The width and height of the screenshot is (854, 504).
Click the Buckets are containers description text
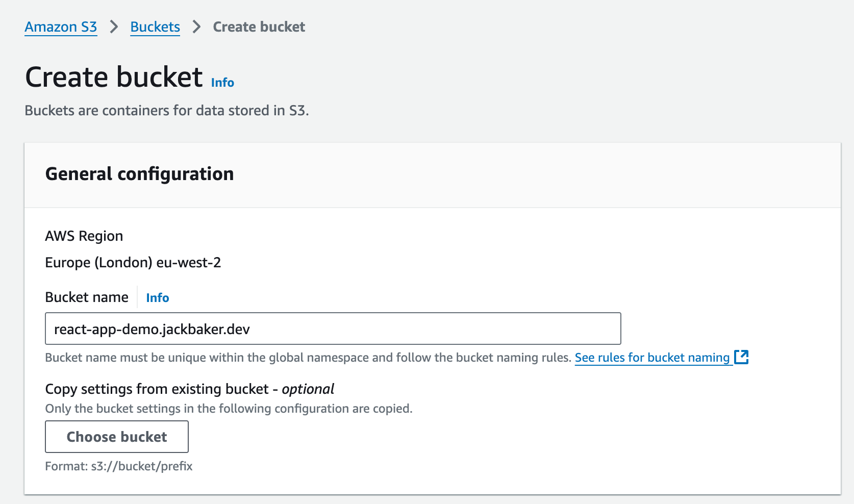point(167,110)
